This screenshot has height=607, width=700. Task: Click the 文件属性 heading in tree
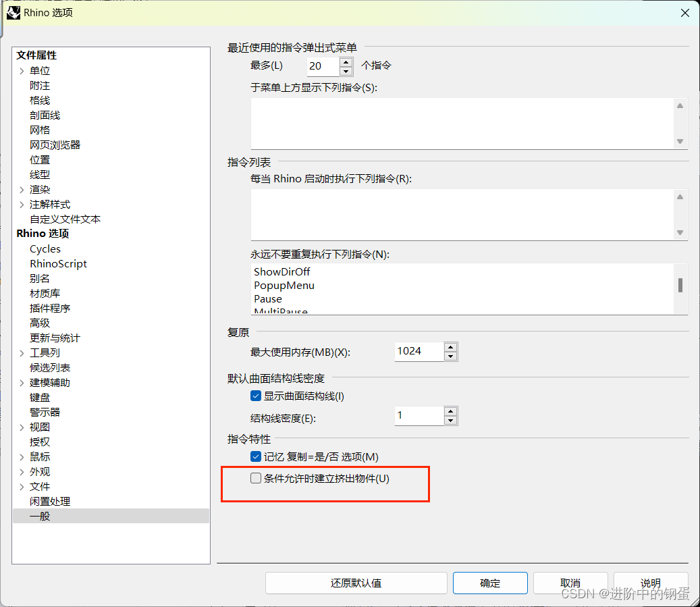coord(36,55)
